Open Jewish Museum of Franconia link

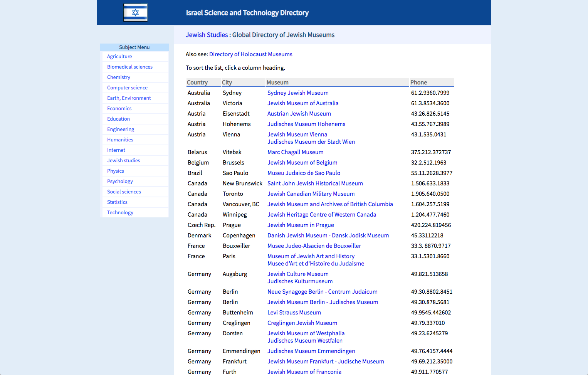(304, 372)
